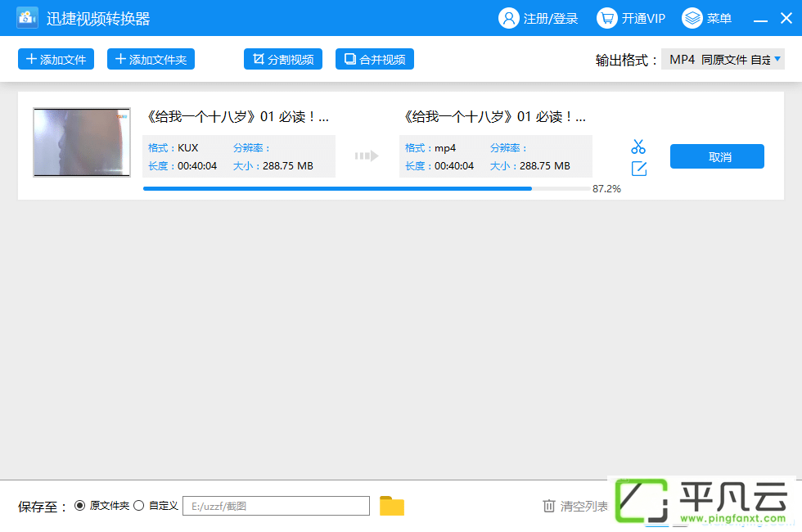The height and width of the screenshot is (532, 802).
Task: Click the 清空列表 trash option
Action: [575, 507]
